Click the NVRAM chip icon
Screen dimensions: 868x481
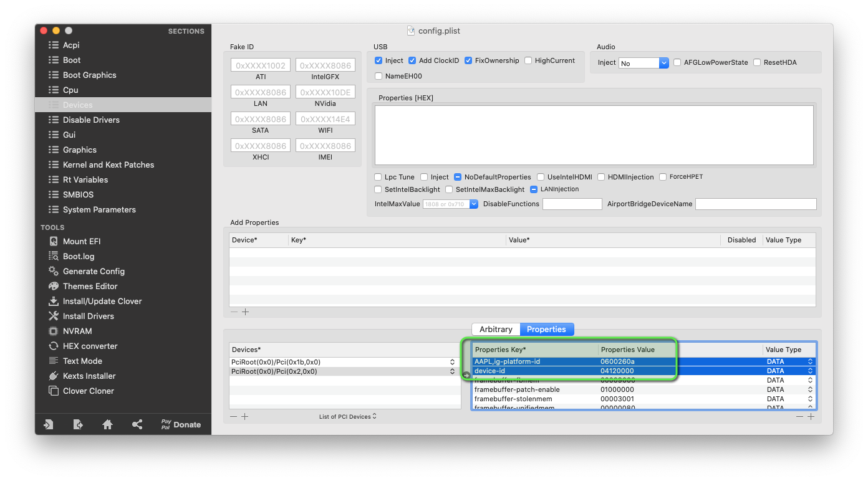(53, 331)
